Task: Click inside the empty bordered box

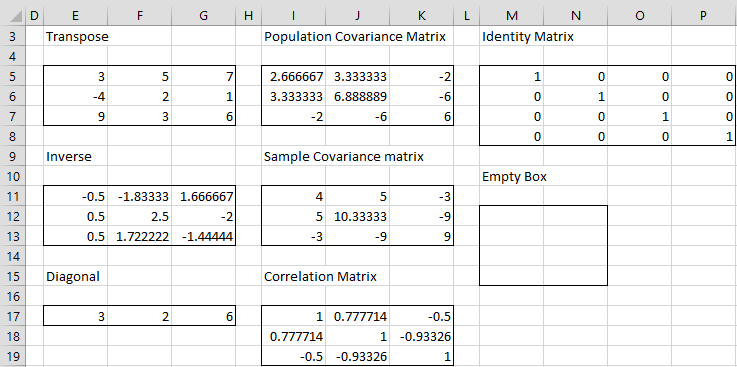Action: (543, 245)
